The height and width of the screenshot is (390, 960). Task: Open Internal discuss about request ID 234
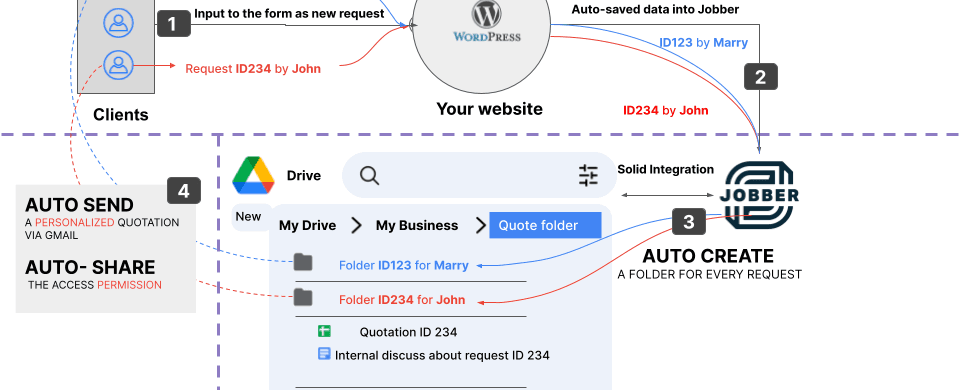442,355
